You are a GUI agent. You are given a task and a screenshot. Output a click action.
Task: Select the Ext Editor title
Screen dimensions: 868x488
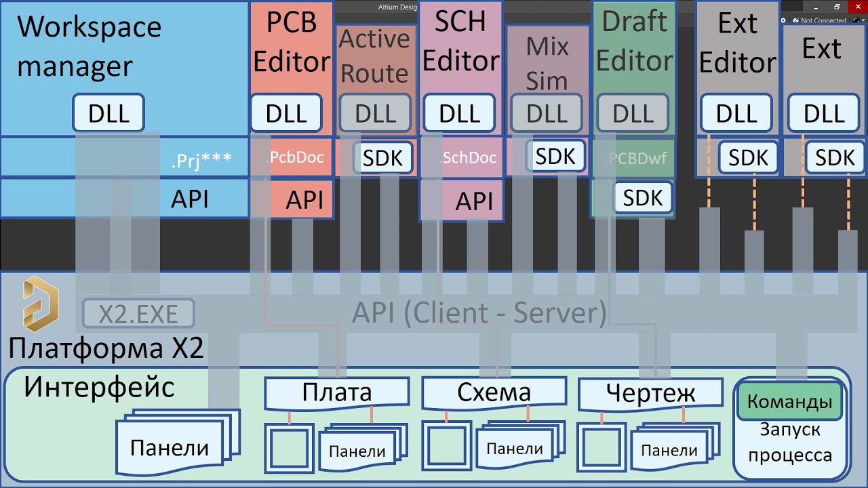738,43
